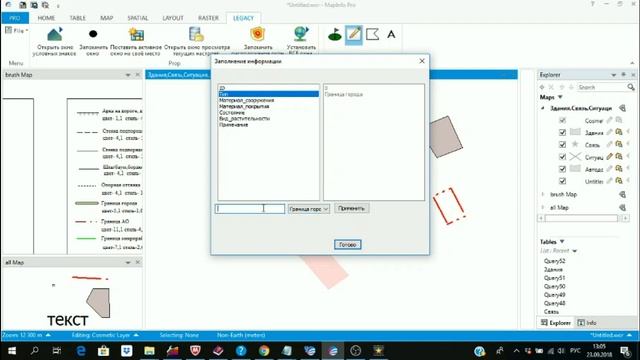Screen dimensions: 640x360
Task: Select the polygon flag shape tool
Action: coord(372,35)
